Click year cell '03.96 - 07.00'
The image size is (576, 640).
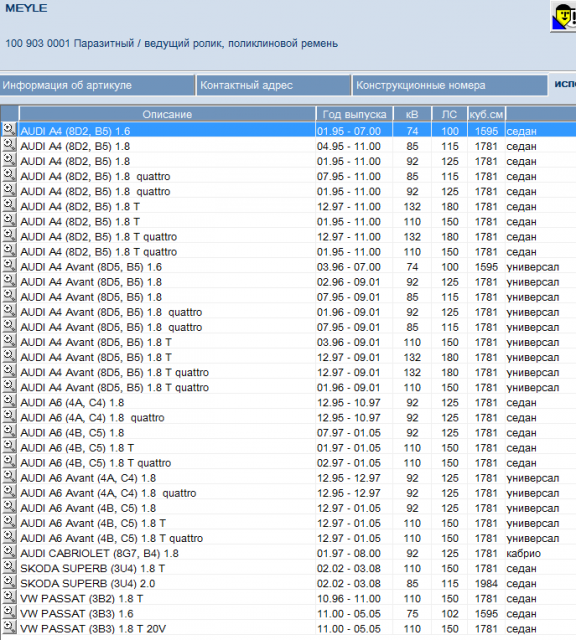pos(349,267)
